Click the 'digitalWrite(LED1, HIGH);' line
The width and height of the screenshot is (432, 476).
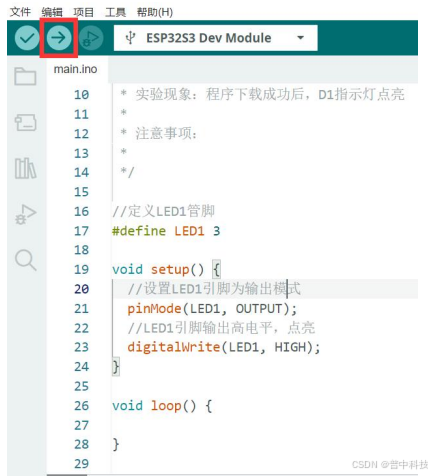(224, 347)
